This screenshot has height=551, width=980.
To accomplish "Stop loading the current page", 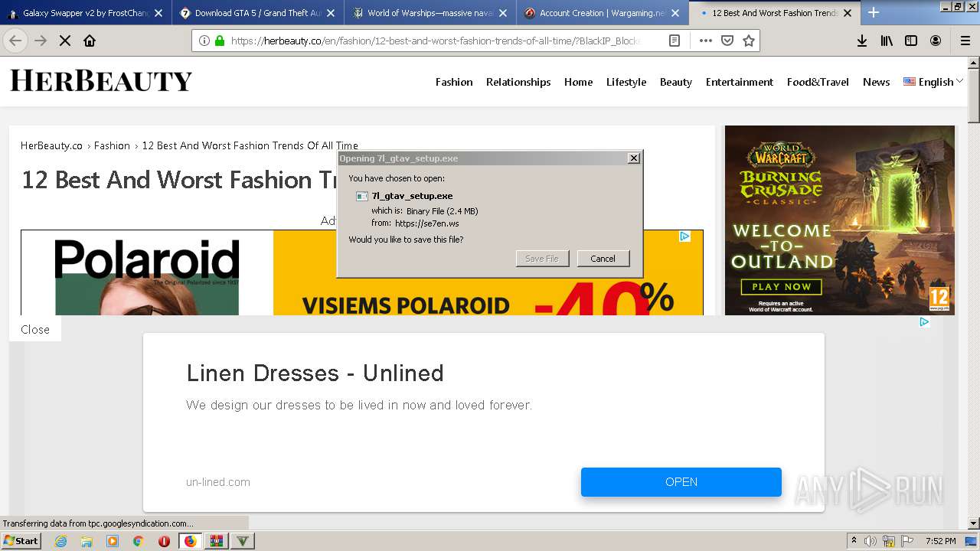I will click(x=65, y=41).
